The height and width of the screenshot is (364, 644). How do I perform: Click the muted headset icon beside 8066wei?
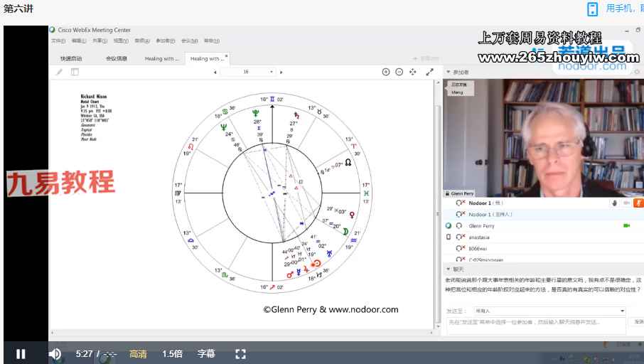pos(461,249)
